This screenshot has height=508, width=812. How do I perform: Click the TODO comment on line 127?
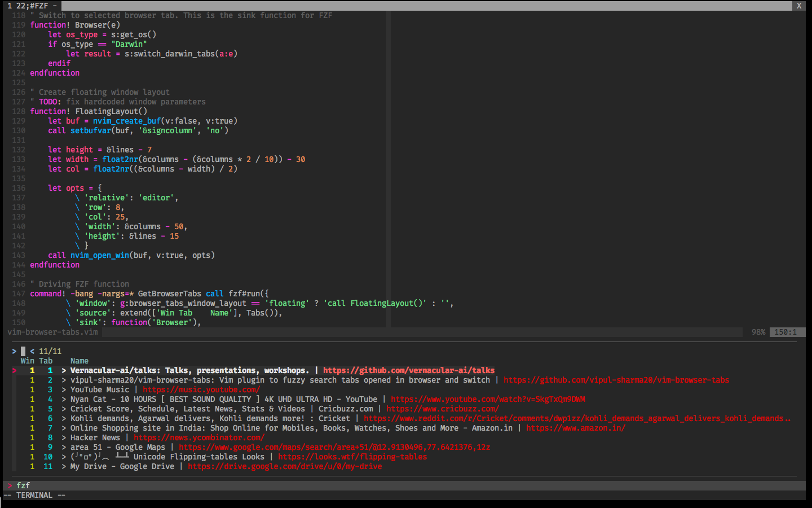(x=118, y=102)
